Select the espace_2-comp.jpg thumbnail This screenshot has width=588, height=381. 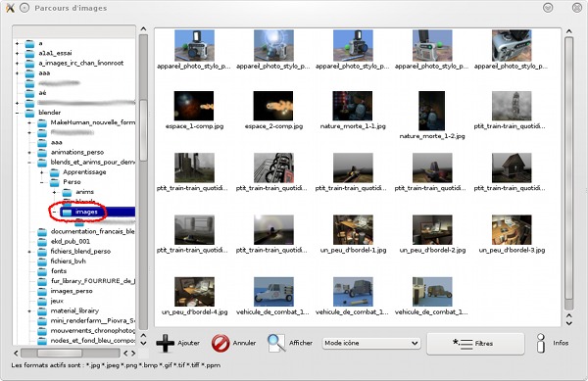pyautogui.click(x=273, y=106)
